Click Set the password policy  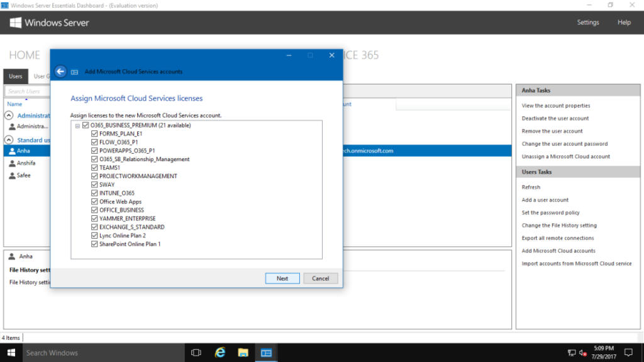pyautogui.click(x=550, y=213)
